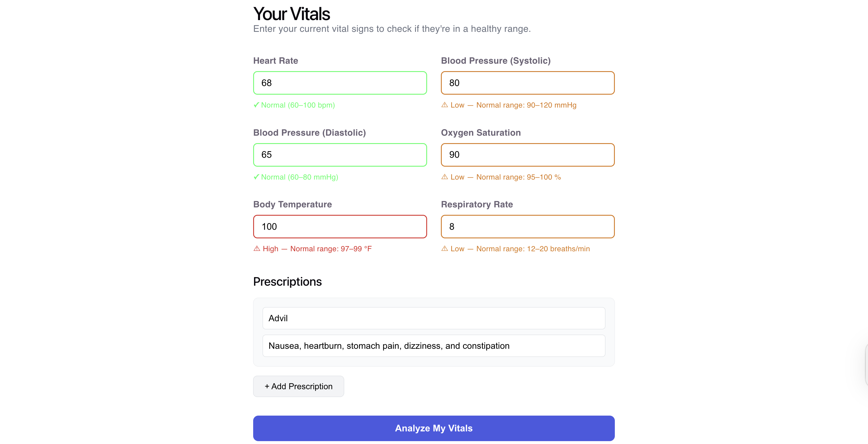Viewport: 868px width, 444px height.
Task: Click the Blood Pressure Systolic input
Action: pyautogui.click(x=527, y=83)
